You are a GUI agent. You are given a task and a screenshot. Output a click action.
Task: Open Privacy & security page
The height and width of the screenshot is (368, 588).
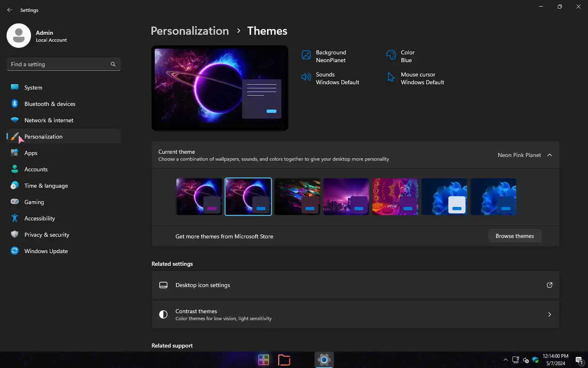(64, 234)
